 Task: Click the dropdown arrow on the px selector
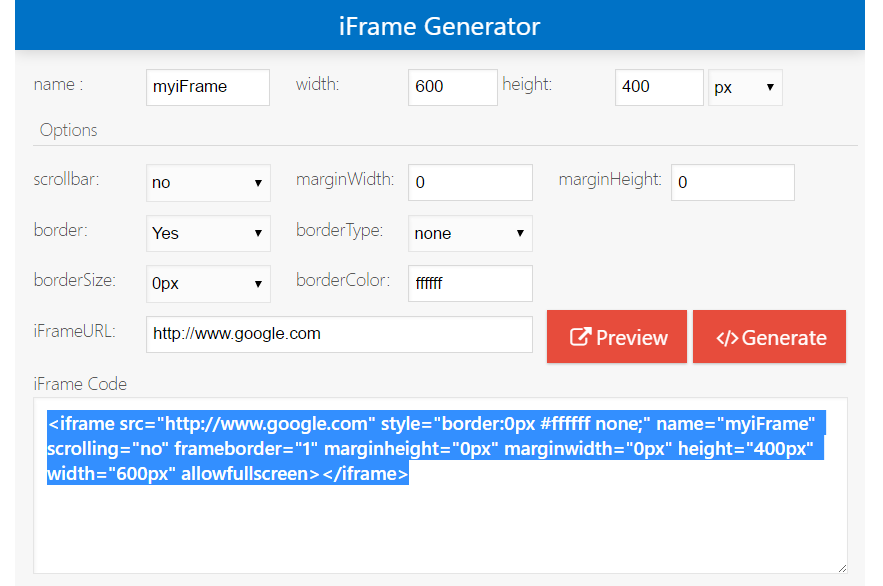pos(769,87)
